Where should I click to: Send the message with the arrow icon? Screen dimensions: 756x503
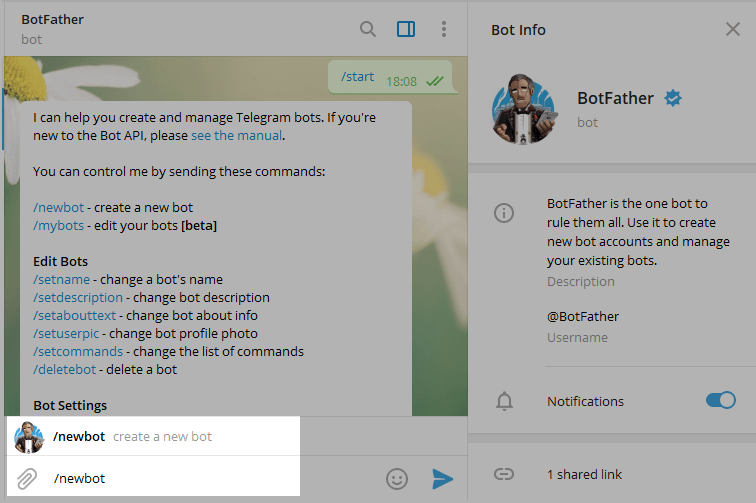point(442,479)
